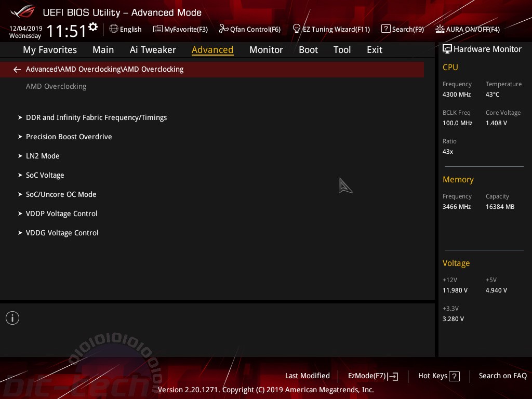Click the MyFavorite list icon
This screenshot has height=399, width=532.
pyautogui.click(x=158, y=29)
